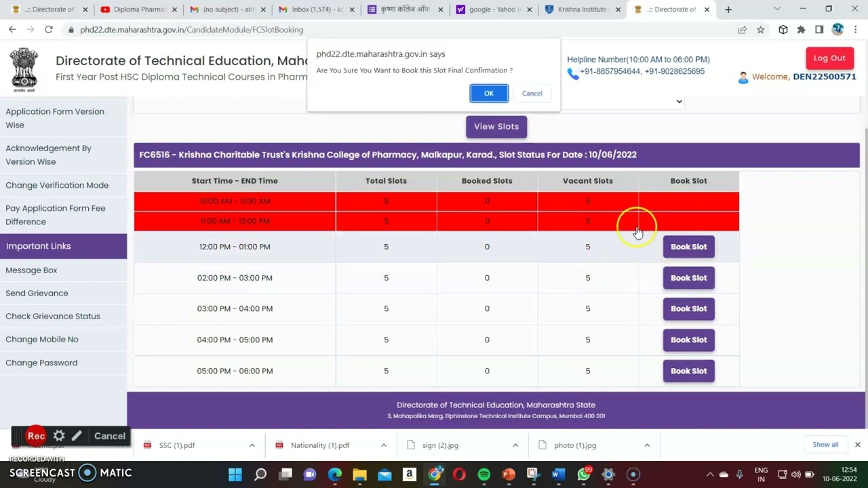Click the helpline phone icon

pos(573,74)
